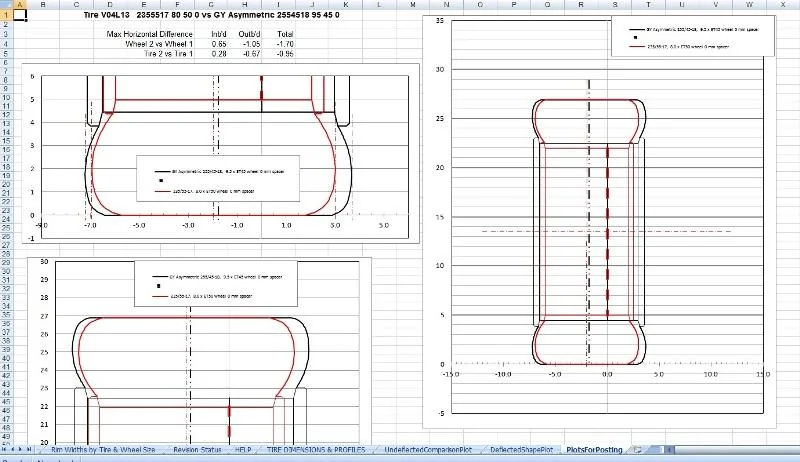The width and height of the screenshot is (800, 462).
Task: Click the horizontal scrollbar at the bottom
Action: (730, 450)
